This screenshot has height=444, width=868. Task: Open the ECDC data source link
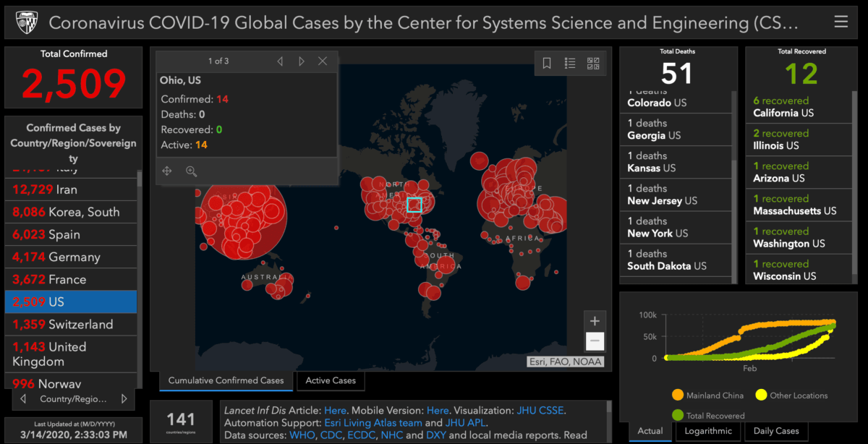362,435
